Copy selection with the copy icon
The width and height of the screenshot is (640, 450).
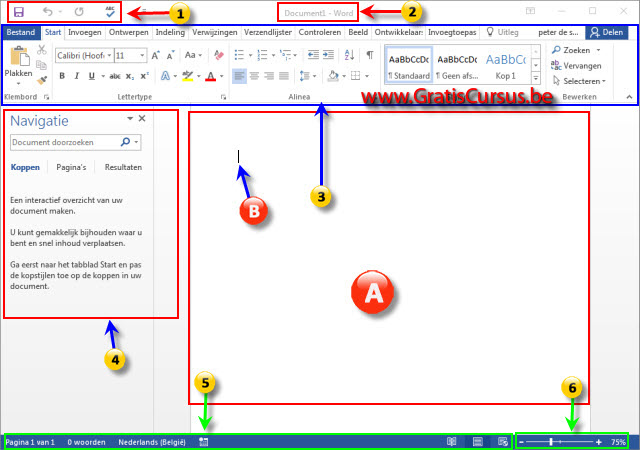click(x=41, y=65)
